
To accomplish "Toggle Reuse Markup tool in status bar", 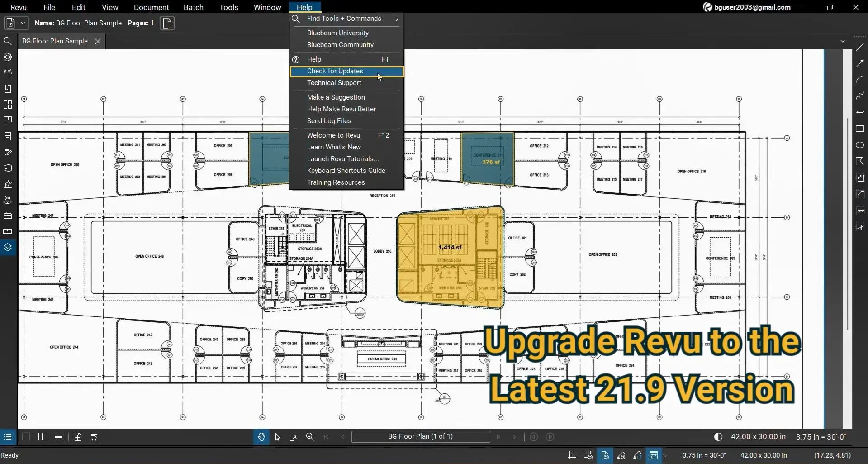I will (637, 455).
